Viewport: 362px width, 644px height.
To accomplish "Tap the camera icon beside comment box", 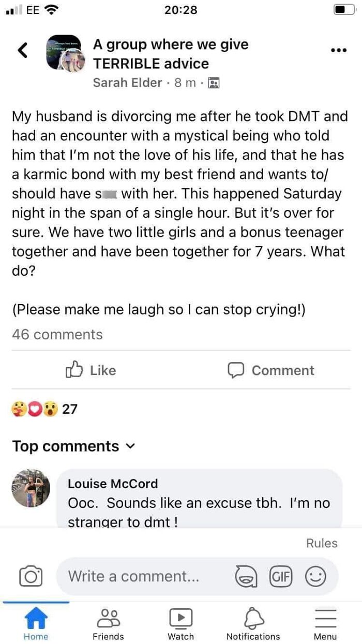I will pyautogui.click(x=31, y=576).
